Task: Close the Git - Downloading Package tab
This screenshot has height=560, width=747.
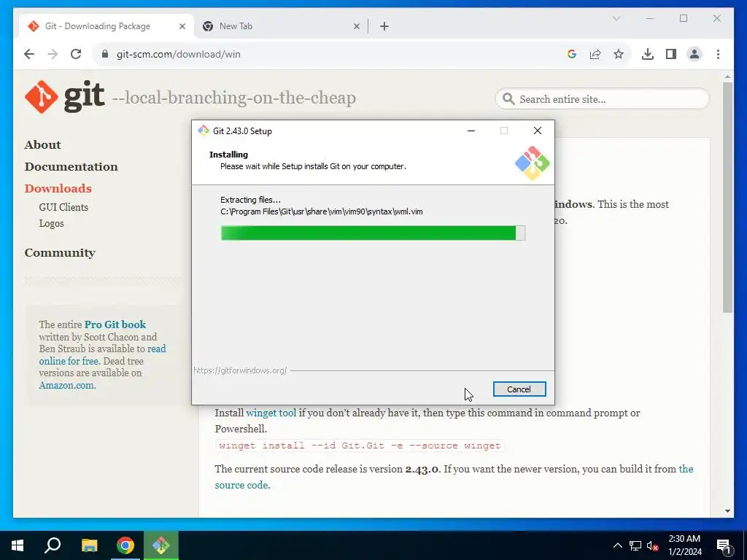Action: [182, 26]
